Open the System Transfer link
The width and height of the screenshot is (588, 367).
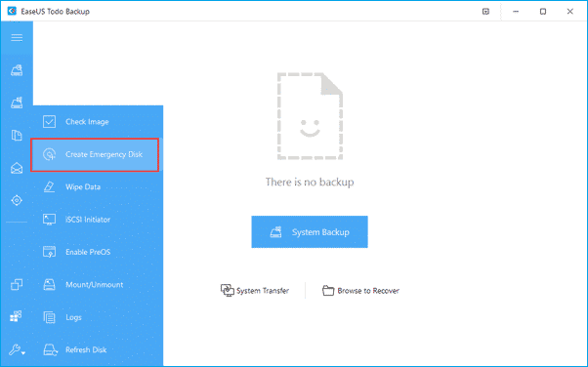click(x=255, y=291)
